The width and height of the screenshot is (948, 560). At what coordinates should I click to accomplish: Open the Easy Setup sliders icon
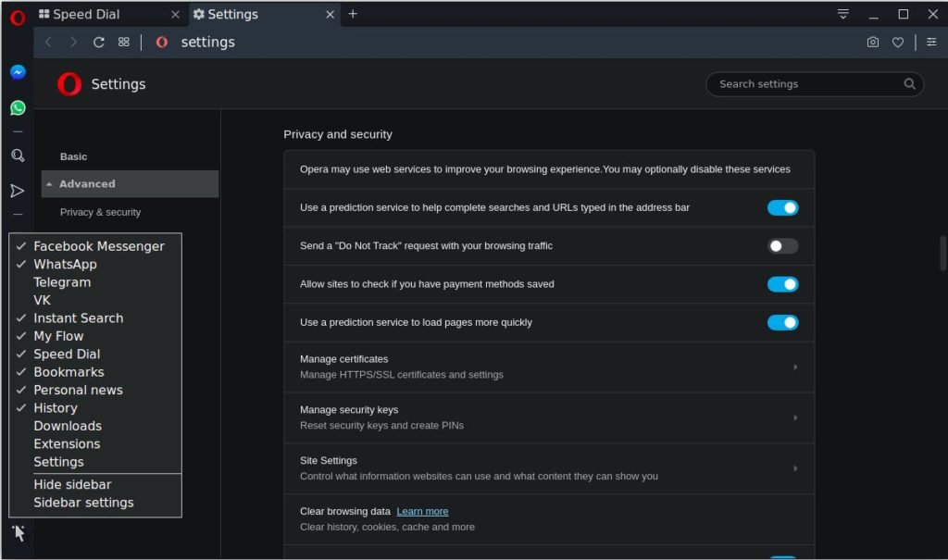click(931, 42)
